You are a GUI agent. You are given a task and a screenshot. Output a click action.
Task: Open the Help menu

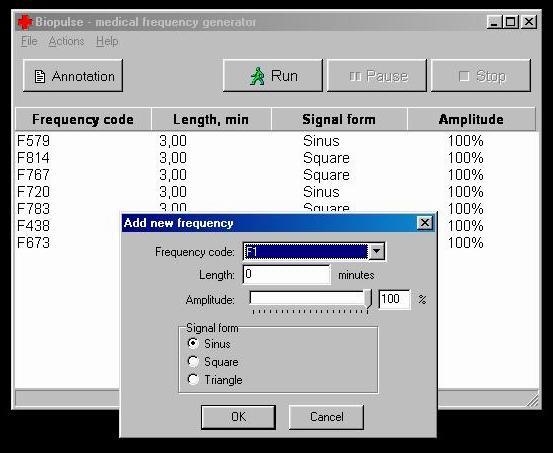[x=107, y=41]
